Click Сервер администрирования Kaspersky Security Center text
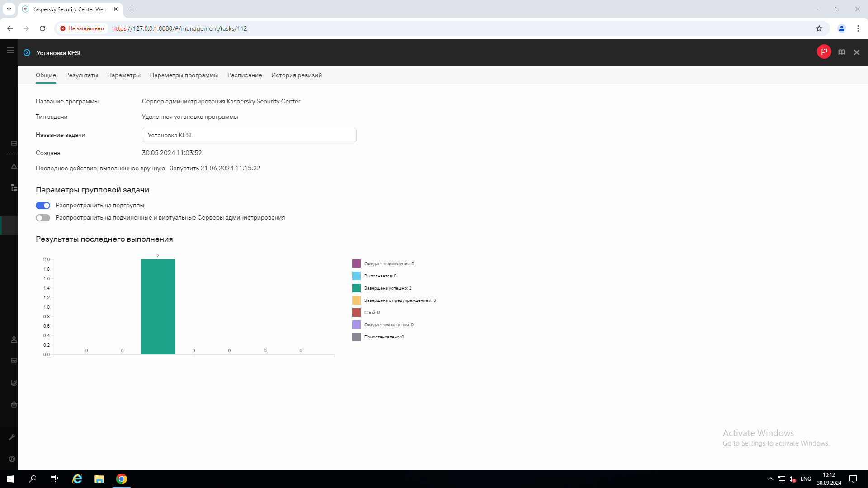Screen dimensions: 868x488 click(221, 102)
